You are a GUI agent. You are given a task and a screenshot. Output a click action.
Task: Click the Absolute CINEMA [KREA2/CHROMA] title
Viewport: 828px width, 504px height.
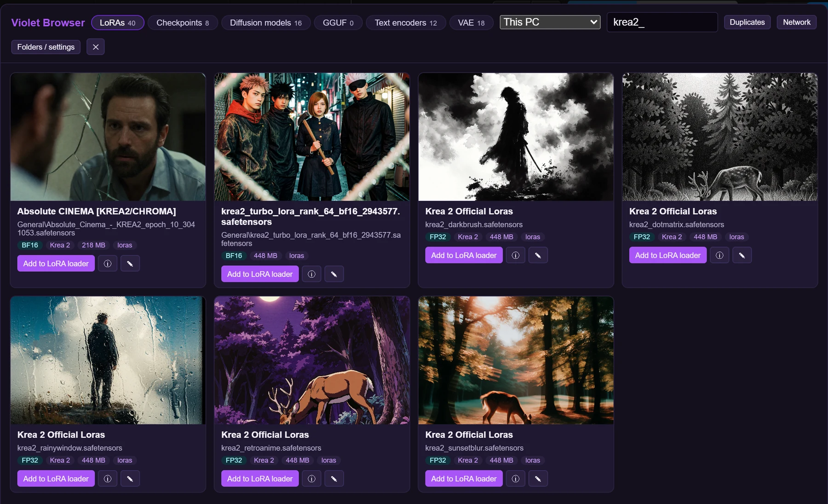[97, 211]
